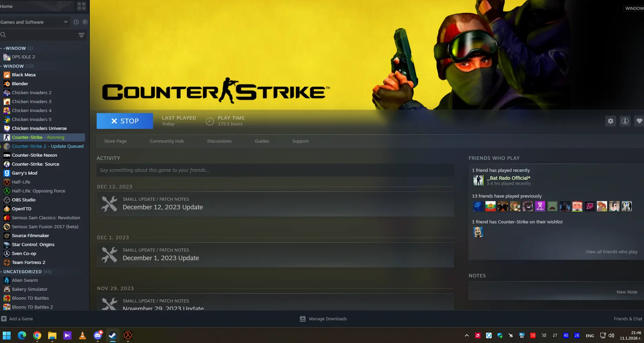The image size is (644, 343).
Task: Open the friend with the purple NiJEx avatar
Action: (540, 206)
